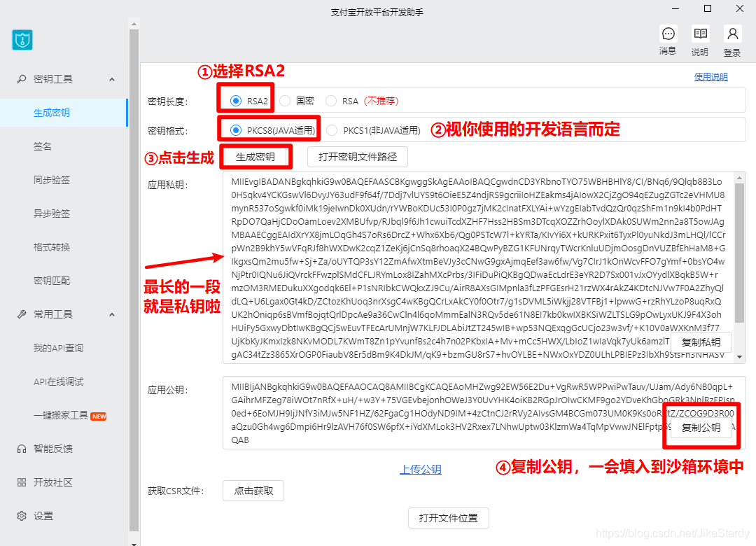Click the gear icon for 设置
The width and height of the screenshot is (756, 546).
point(21,516)
